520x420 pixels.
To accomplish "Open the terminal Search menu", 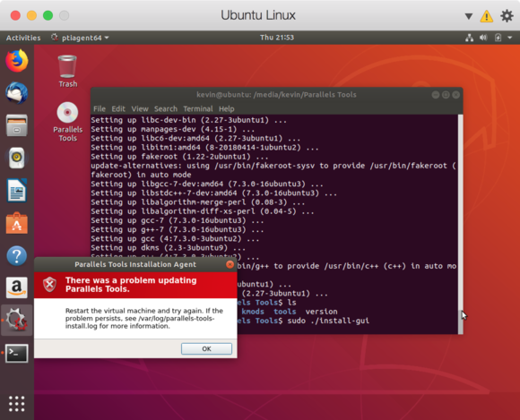I will pyautogui.click(x=166, y=108).
